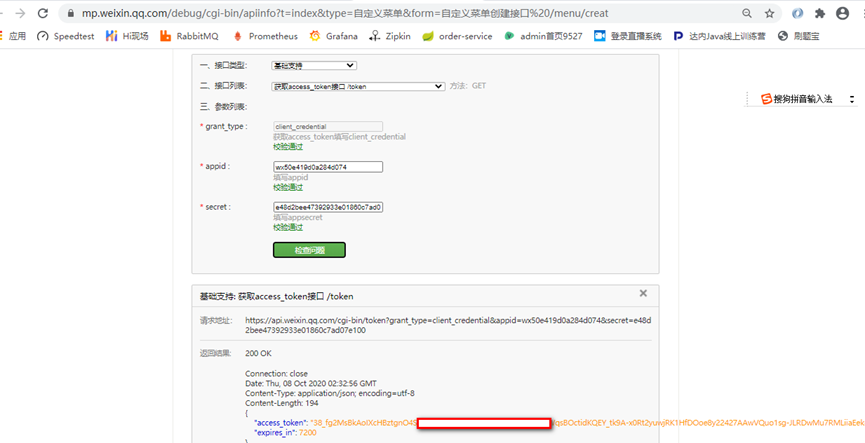Click the 填写appid hint text
Image resolution: width=865 pixels, height=443 pixels.
coord(291,177)
